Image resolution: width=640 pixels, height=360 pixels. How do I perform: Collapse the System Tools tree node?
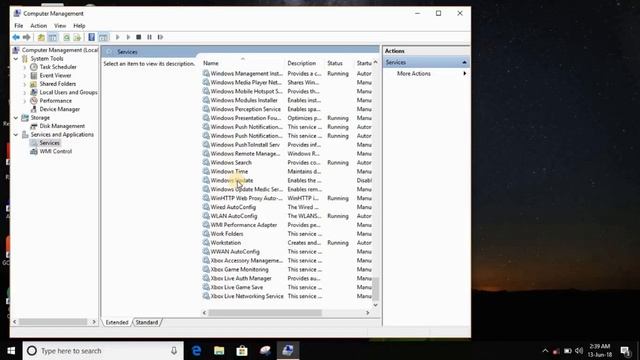pos(16,58)
